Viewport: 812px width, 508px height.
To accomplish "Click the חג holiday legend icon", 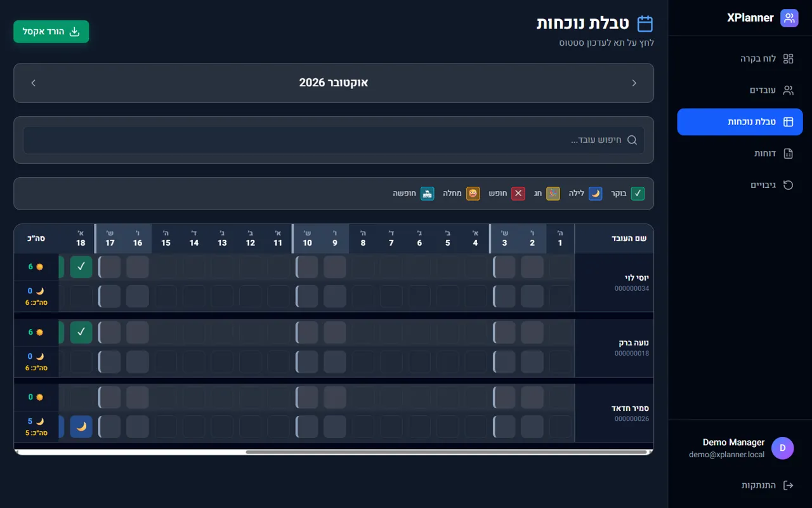I will coord(553,194).
